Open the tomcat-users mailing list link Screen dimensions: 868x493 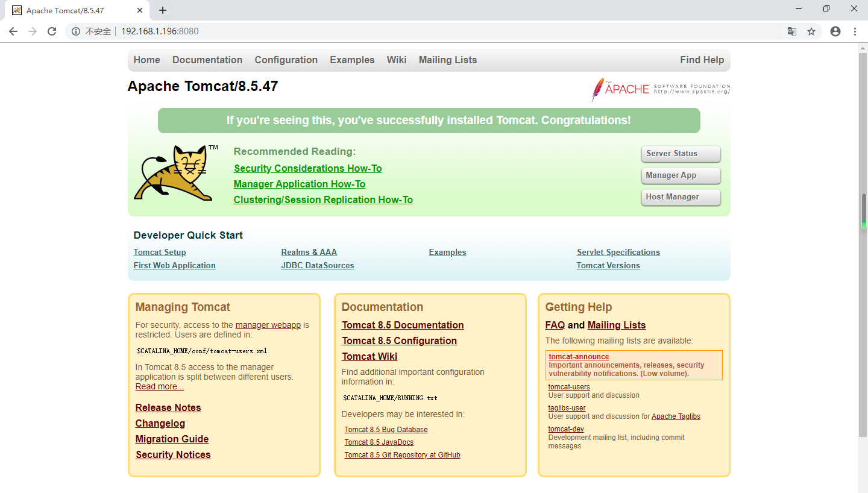[569, 387]
